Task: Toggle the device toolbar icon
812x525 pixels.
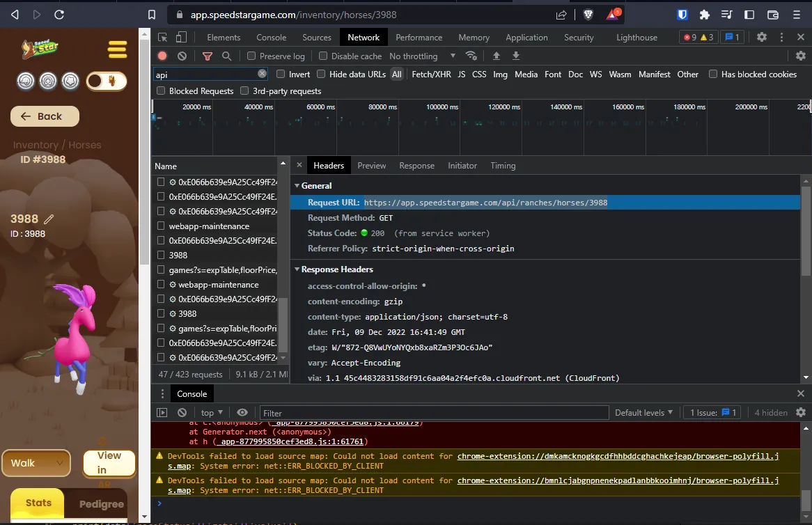Action: 181,38
